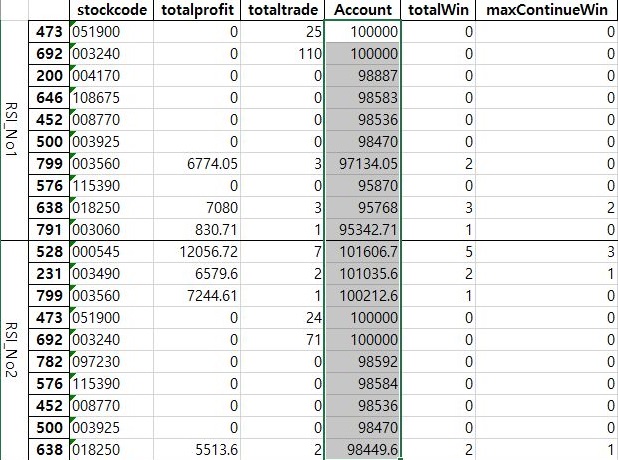
Task: Click stockcode cell 003060
Action: tap(112, 229)
